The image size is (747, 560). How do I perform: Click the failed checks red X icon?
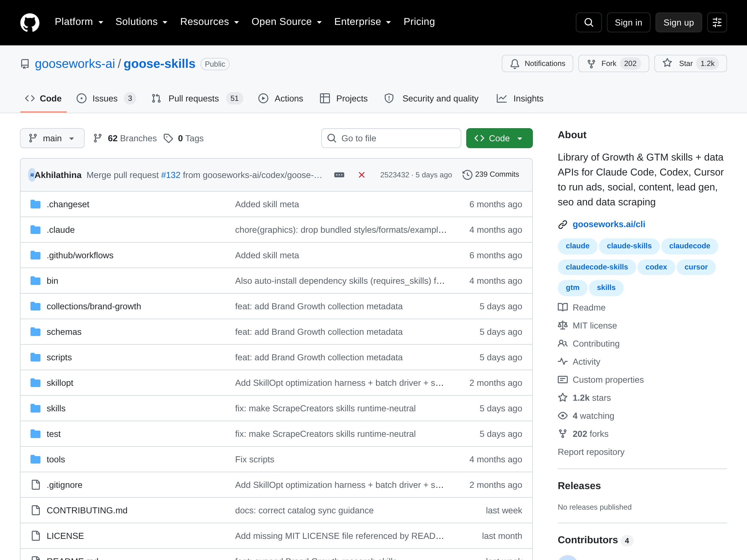[361, 175]
